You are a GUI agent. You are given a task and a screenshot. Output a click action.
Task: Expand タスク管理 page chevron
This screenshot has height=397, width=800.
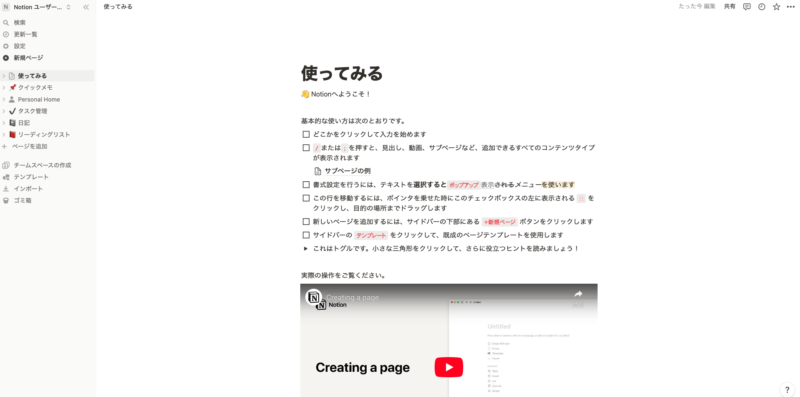tap(4, 111)
